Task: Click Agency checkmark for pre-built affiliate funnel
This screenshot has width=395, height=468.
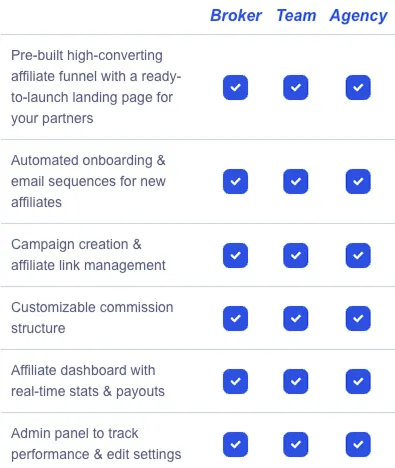Action: point(358,87)
